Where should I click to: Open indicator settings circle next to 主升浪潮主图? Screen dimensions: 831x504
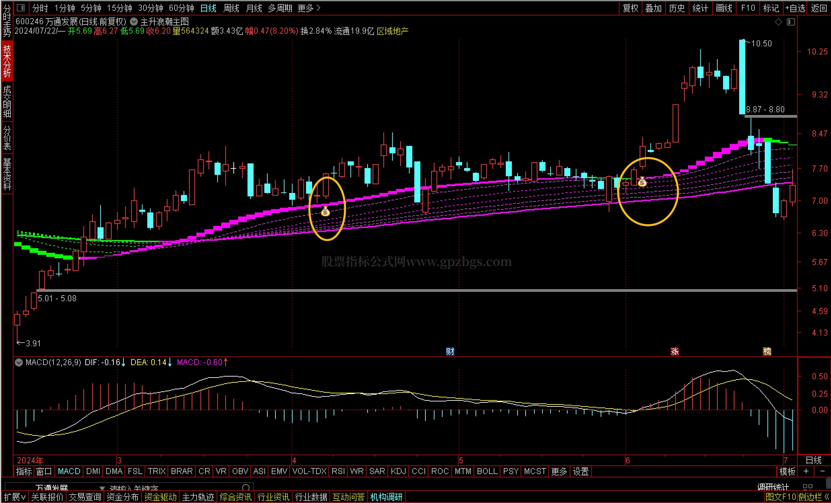pyautogui.click(x=134, y=22)
